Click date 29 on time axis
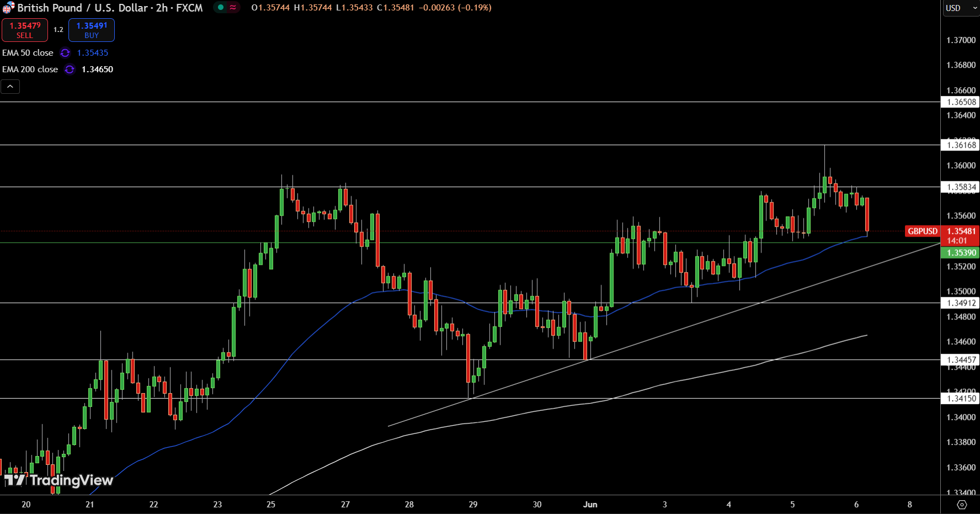 point(473,505)
